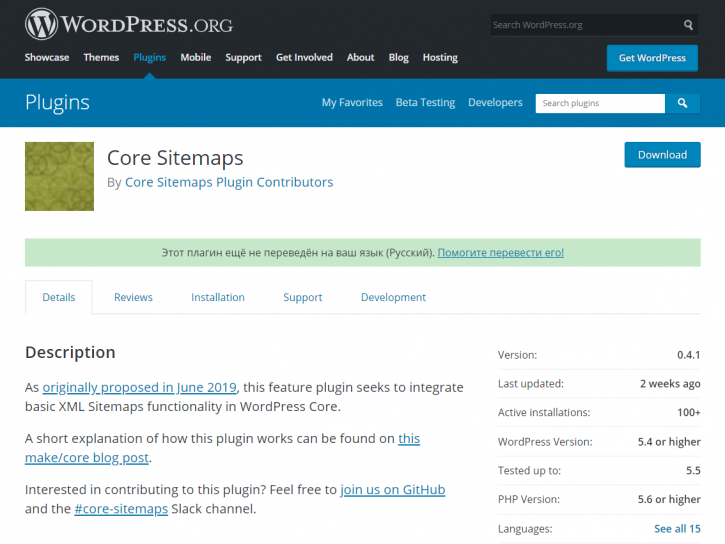Screen dimensions: 725x544
Task: Open the Core Sitemaps plugin icon thumbnail
Action: click(x=59, y=176)
